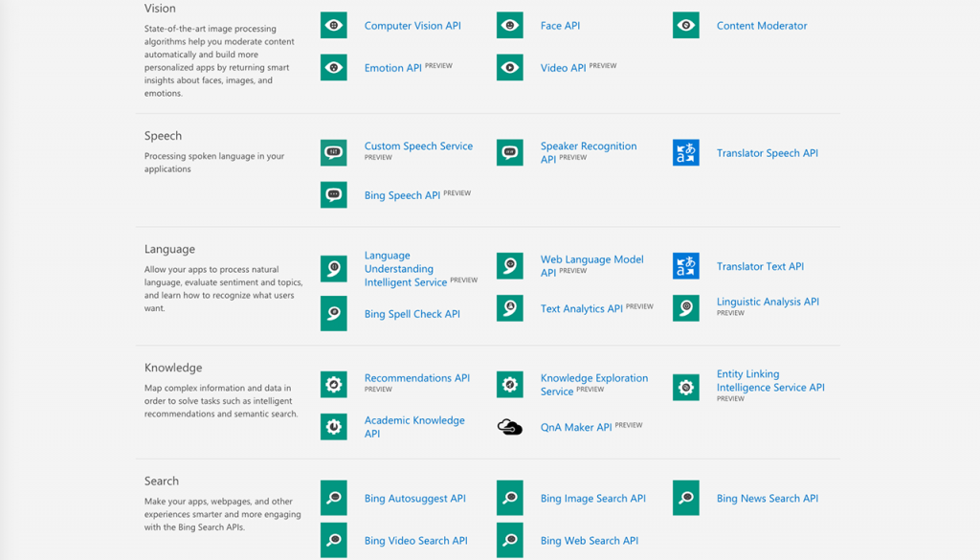Click the Language section heading
Image resolution: width=980 pixels, height=560 pixels.
point(169,249)
